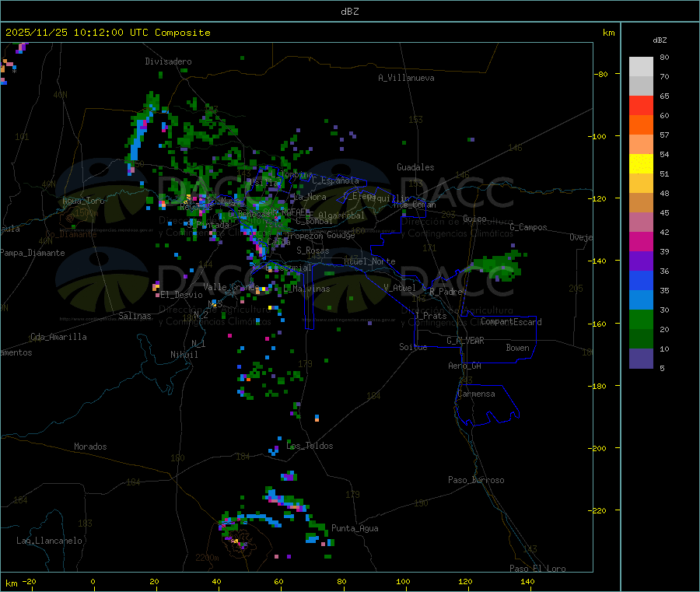Click the S_Rosas label

[x=313, y=250]
